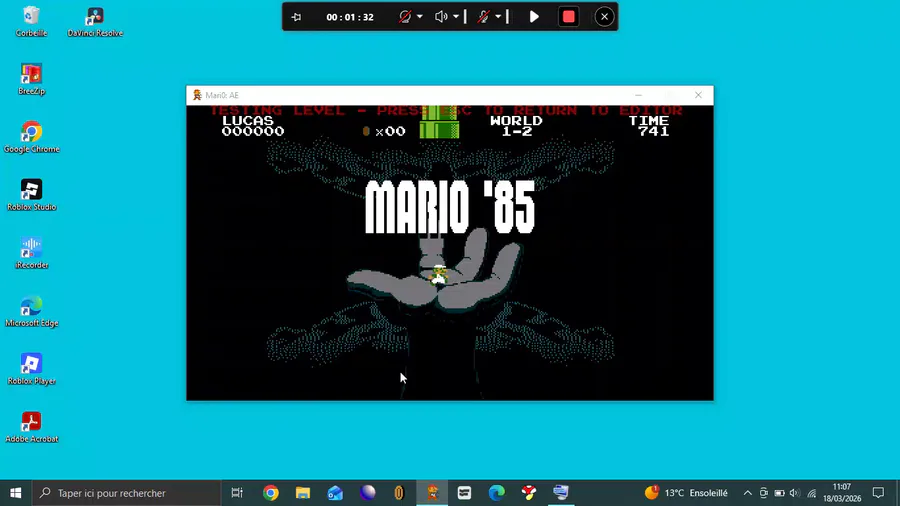This screenshot has width=900, height=506.
Task: Open the volume tray icon
Action: coord(795,493)
